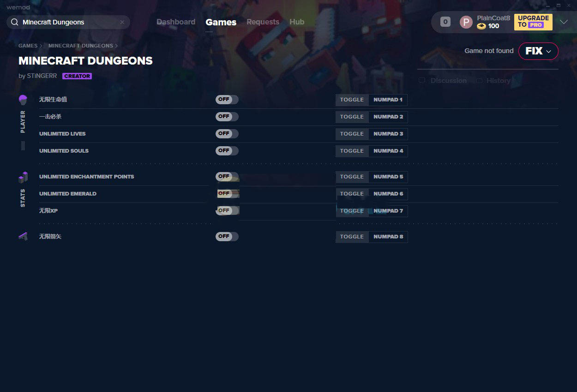Select the UNLIMITED LIVES cheat label
Viewport: 577px width, 392px height.
tap(62, 134)
